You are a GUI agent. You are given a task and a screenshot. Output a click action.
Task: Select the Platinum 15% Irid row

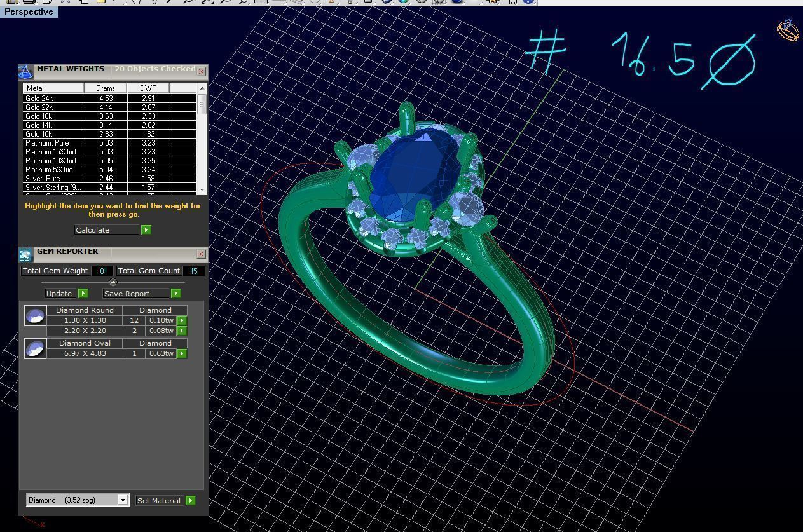[x=110, y=152]
